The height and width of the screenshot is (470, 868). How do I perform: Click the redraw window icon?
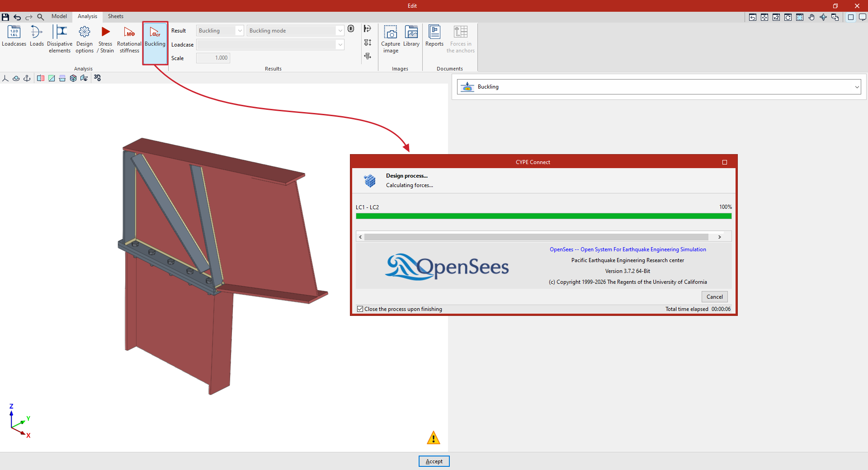pos(788,17)
